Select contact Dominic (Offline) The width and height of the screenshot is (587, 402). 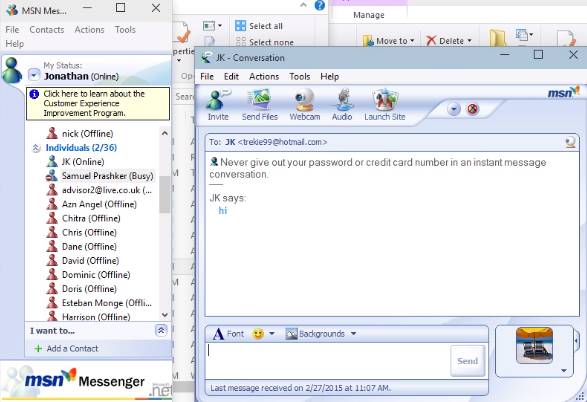click(x=88, y=275)
